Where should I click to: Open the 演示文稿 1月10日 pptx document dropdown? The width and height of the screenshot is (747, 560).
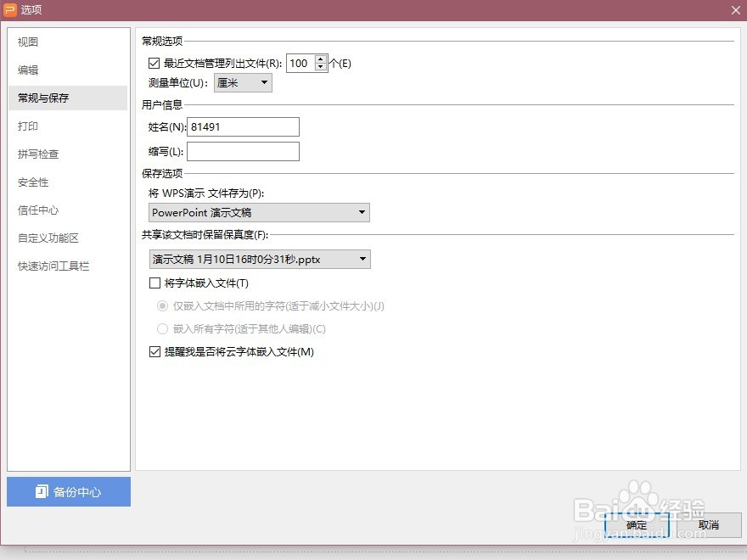tap(260, 260)
